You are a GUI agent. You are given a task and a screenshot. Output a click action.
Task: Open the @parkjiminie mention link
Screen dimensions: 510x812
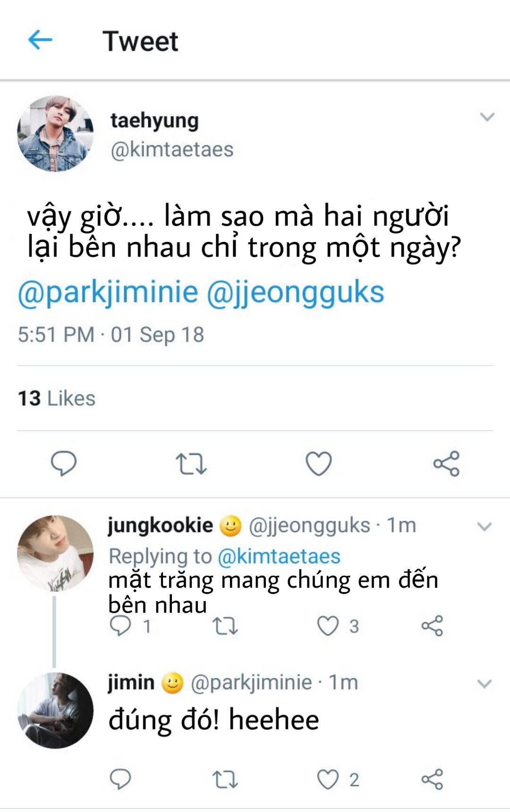click(108, 293)
